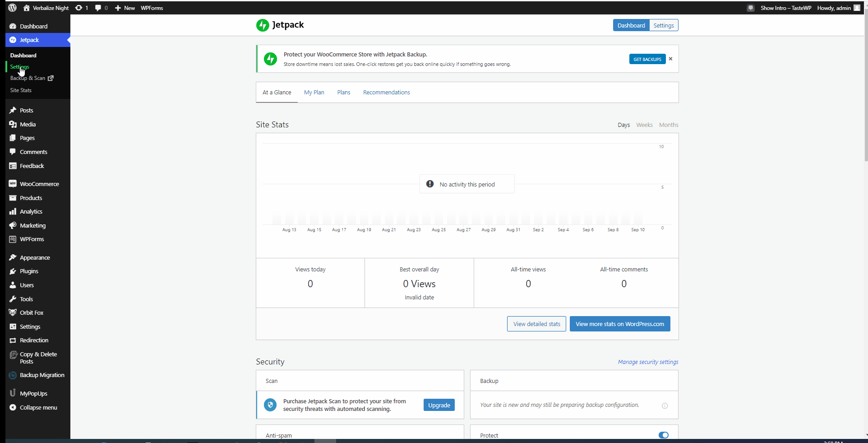Screen dimensions: 868x443
Task: Click the Upgrade button for Jetpack Scan
Action: coord(439,405)
